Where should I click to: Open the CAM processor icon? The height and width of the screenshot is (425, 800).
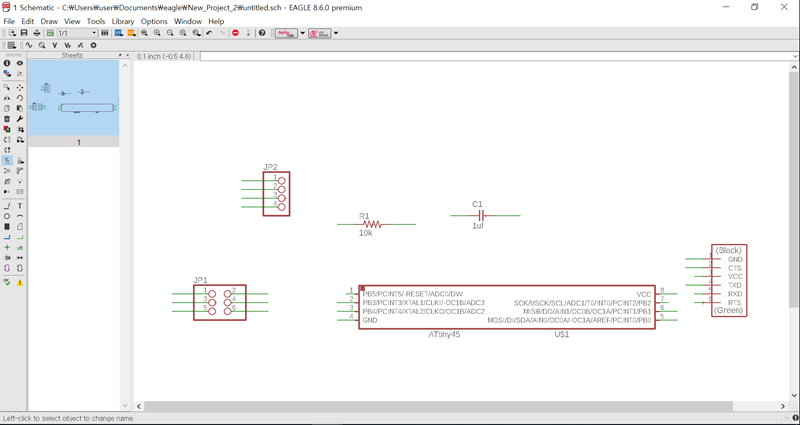point(50,33)
